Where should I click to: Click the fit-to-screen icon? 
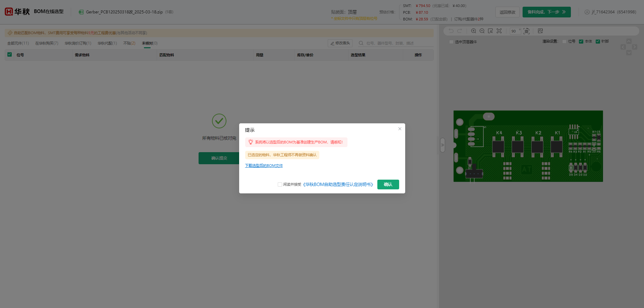click(x=499, y=31)
